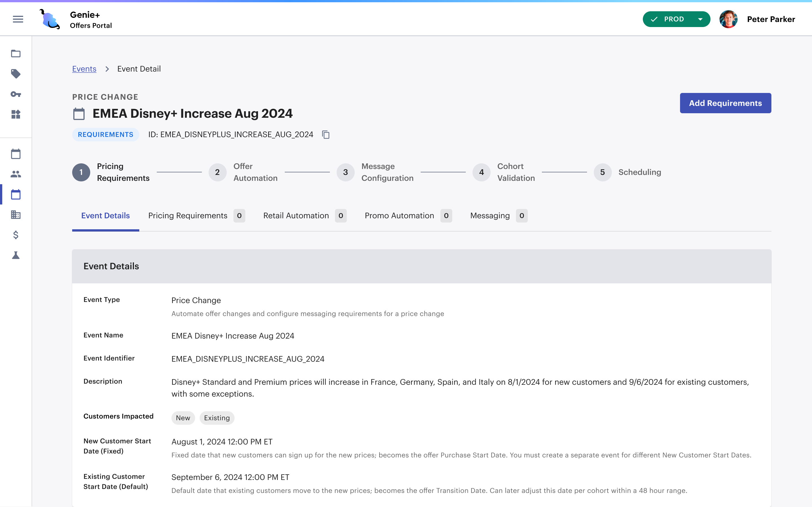The width and height of the screenshot is (812, 507).
Task: Select the folder icon in the sidebar
Action: pyautogui.click(x=16, y=54)
